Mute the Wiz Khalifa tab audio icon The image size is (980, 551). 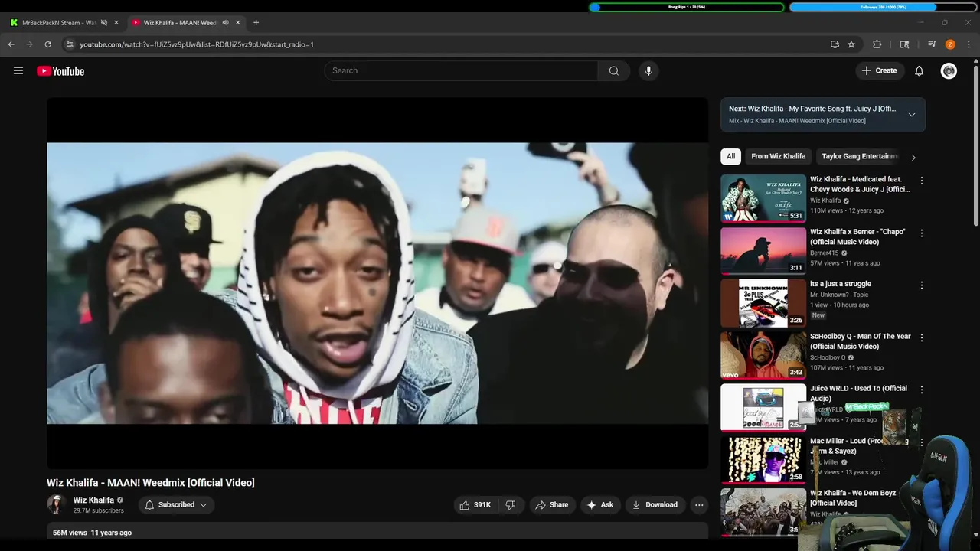(x=225, y=23)
